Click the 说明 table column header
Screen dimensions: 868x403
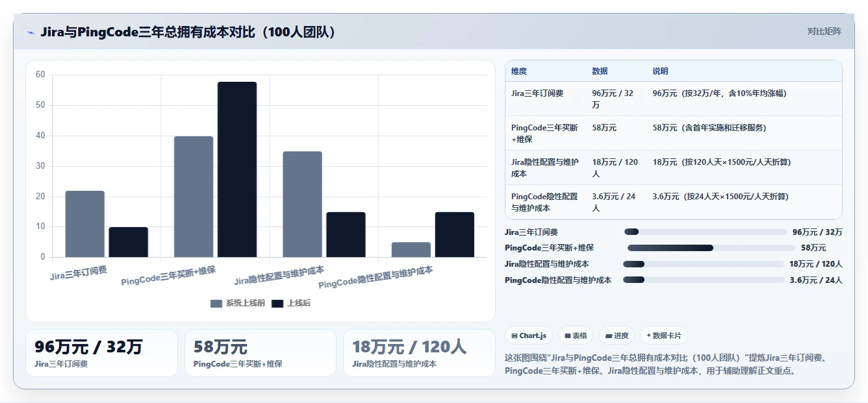click(661, 71)
